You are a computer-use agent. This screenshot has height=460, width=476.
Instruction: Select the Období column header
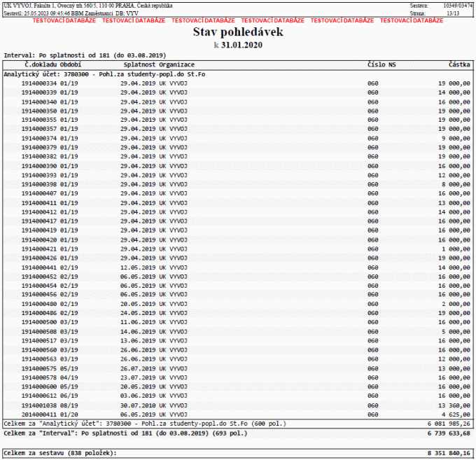click(71, 64)
